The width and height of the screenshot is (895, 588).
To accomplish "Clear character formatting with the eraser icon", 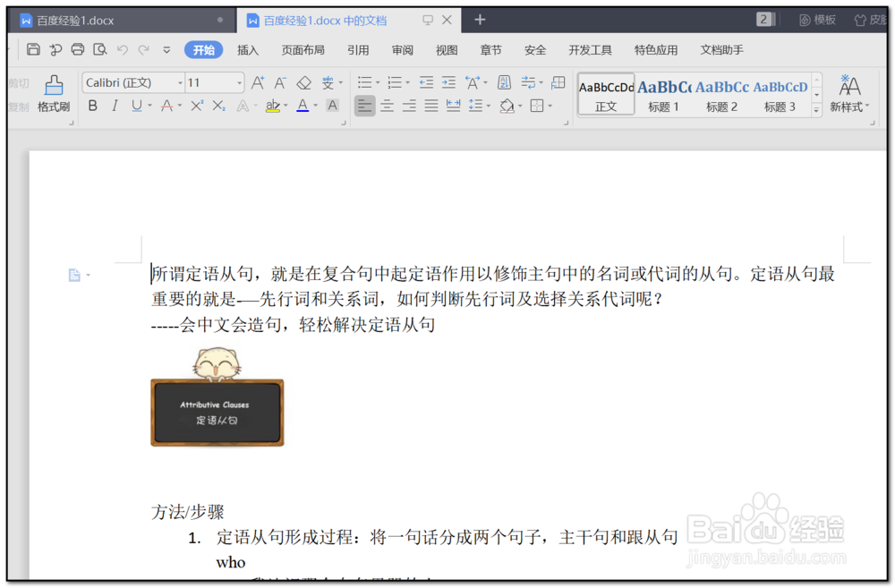I will [x=303, y=81].
